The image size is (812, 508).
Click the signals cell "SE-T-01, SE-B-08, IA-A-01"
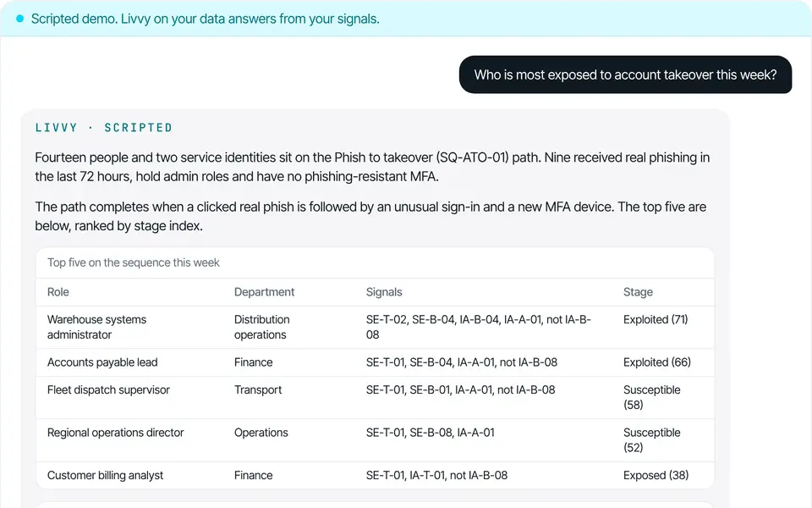(x=431, y=433)
